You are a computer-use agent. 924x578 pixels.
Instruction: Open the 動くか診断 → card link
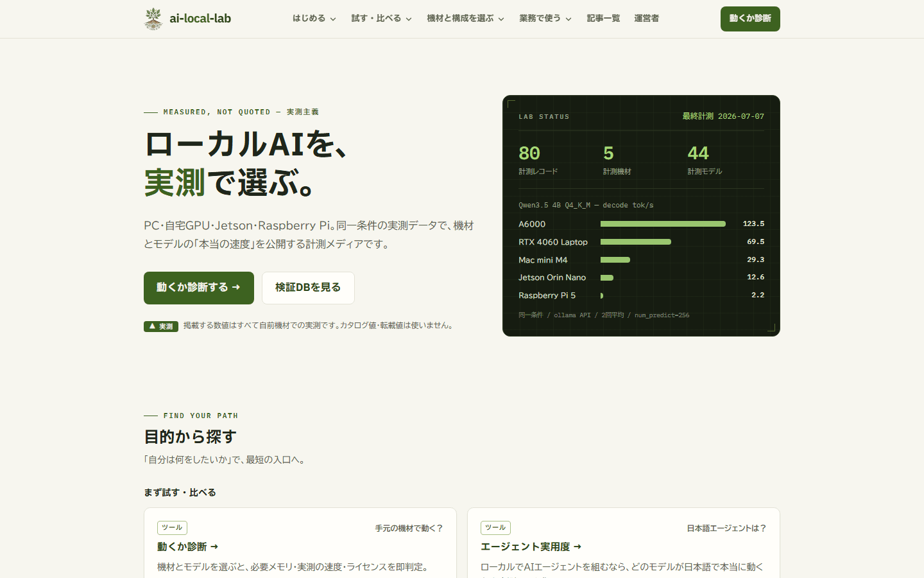point(188,547)
